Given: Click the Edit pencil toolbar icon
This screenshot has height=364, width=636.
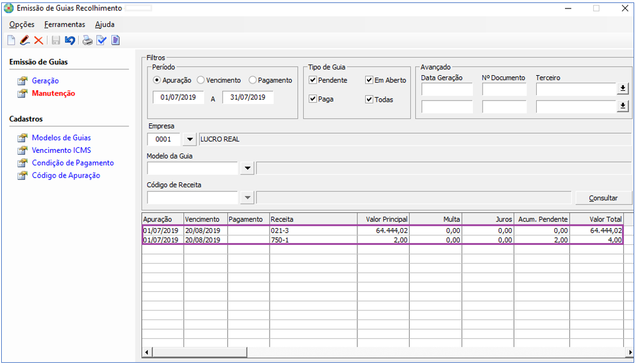Looking at the screenshot, I should point(25,40).
